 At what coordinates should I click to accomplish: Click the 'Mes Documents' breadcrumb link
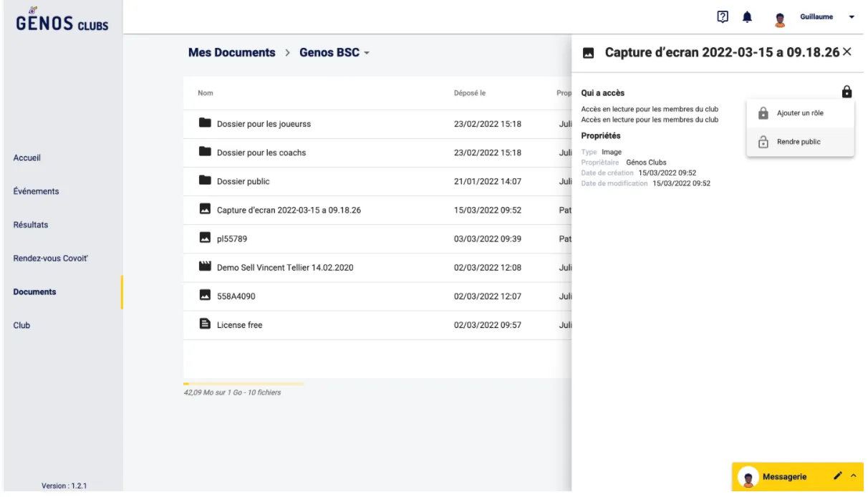(231, 53)
